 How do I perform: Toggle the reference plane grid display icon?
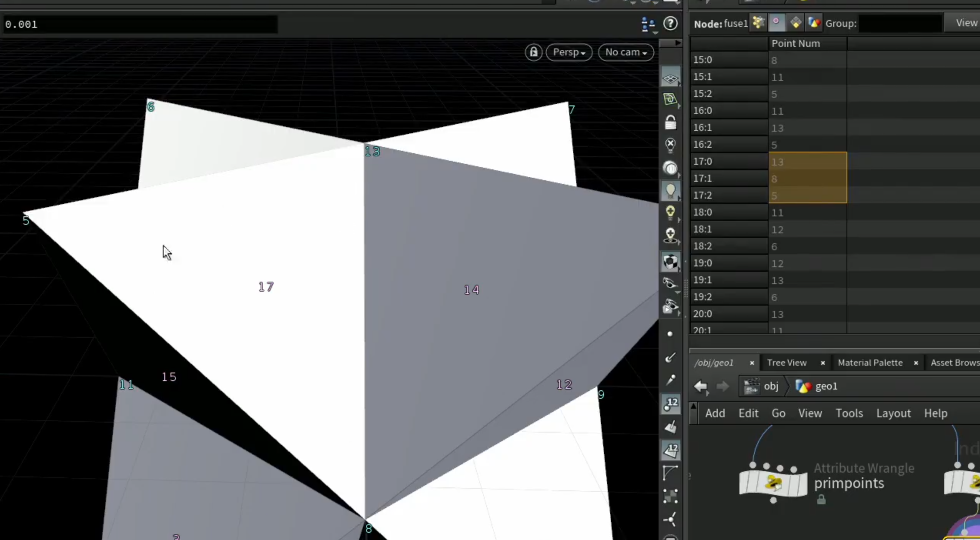click(670, 79)
